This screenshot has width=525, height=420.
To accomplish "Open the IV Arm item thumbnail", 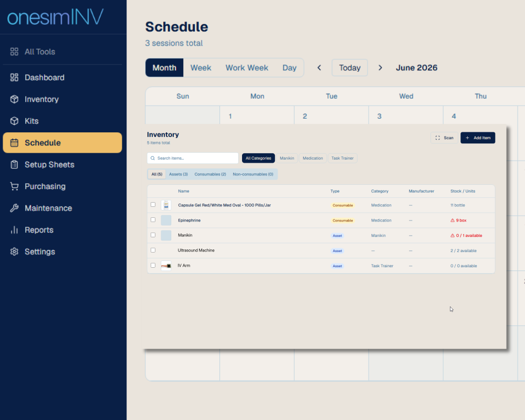I will pyautogui.click(x=166, y=266).
